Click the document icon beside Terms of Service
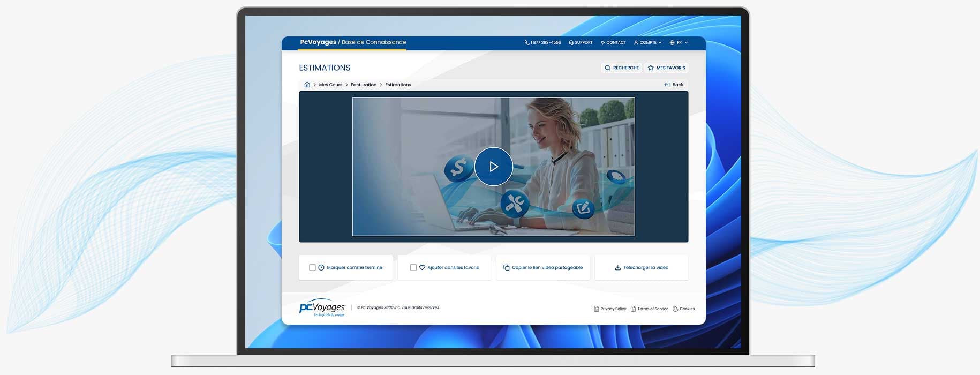This screenshot has height=375, width=980. tap(633, 309)
